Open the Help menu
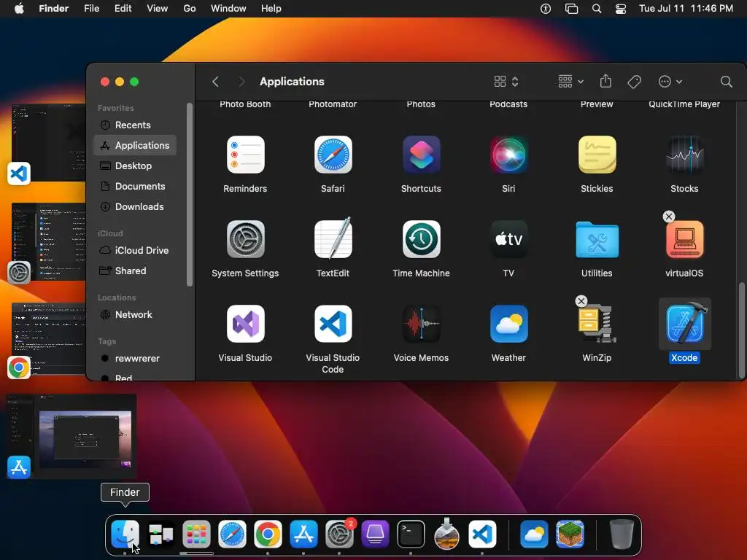The image size is (747, 560). (271, 9)
